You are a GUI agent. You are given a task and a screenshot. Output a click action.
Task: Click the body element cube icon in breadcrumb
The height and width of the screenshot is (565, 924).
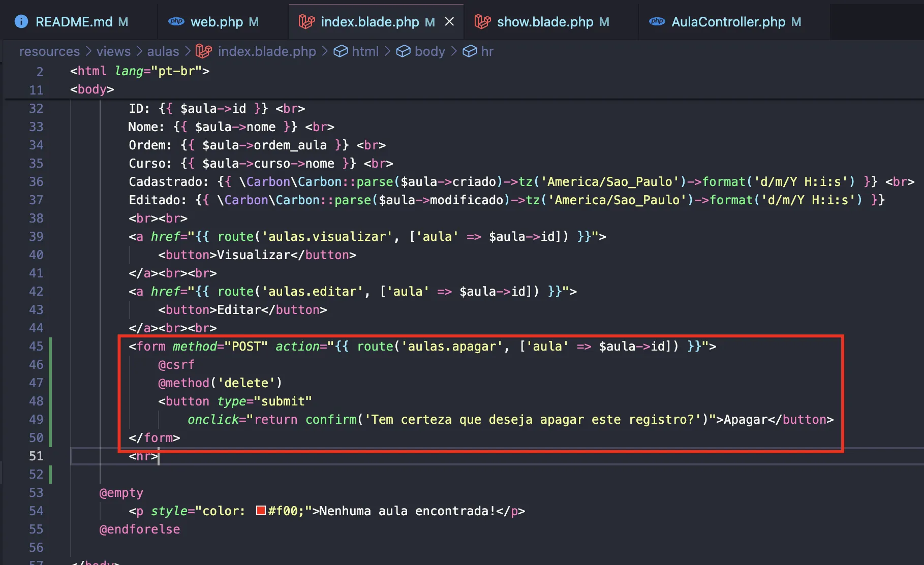403,51
